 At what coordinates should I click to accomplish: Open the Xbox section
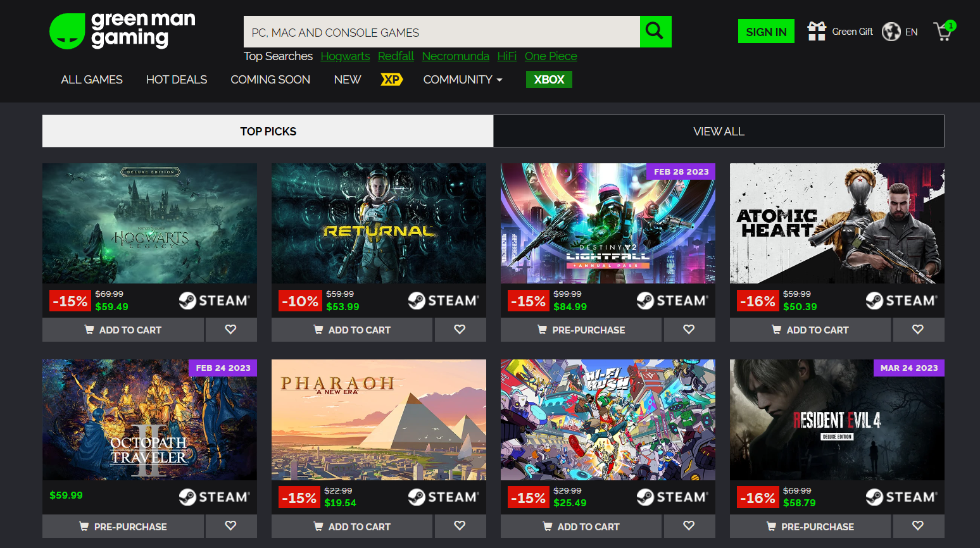[549, 80]
